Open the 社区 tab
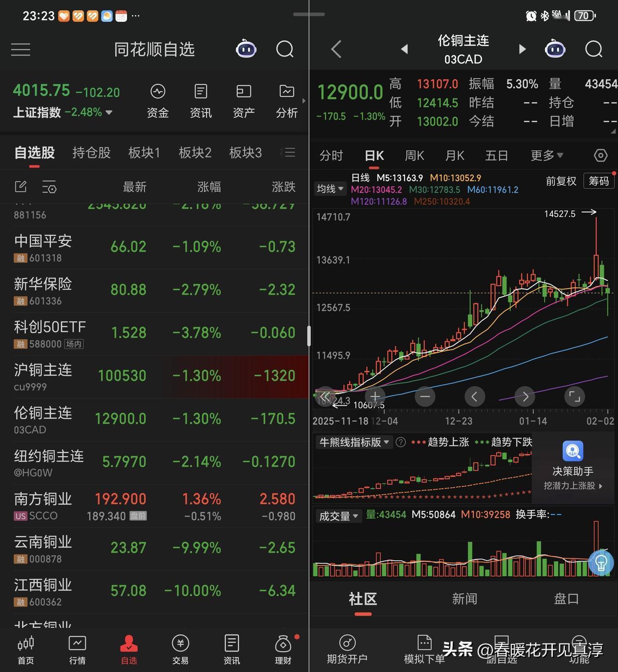The height and width of the screenshot is (672, 618). click(x=363, y=599)
